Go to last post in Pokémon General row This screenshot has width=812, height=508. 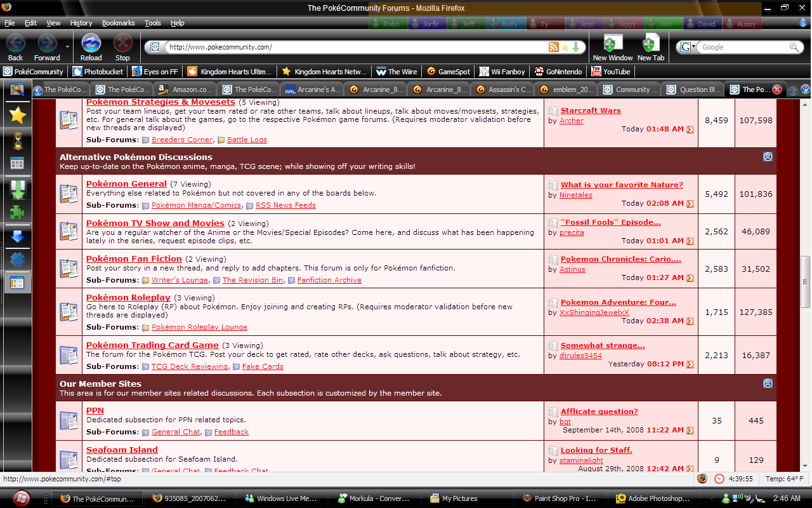click(x=690, y=204)
